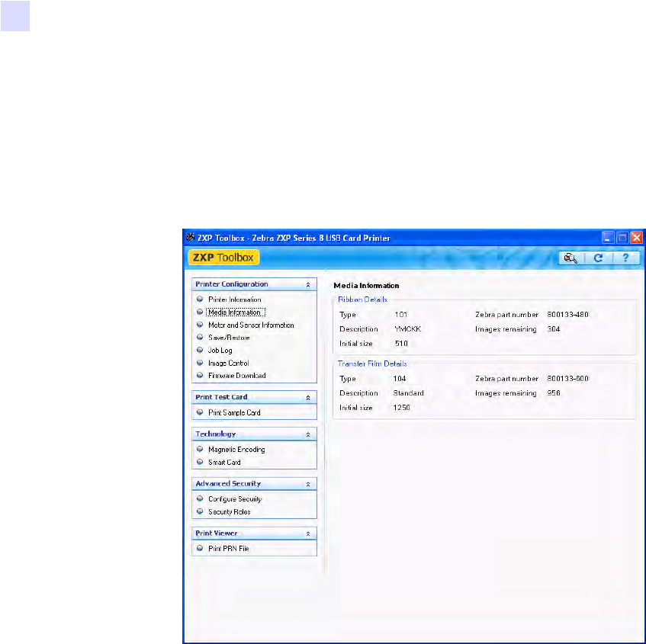Click the Zebra icon in title bar
The height and width of the screenshot is (644, 646).
(x=190, y=238)
